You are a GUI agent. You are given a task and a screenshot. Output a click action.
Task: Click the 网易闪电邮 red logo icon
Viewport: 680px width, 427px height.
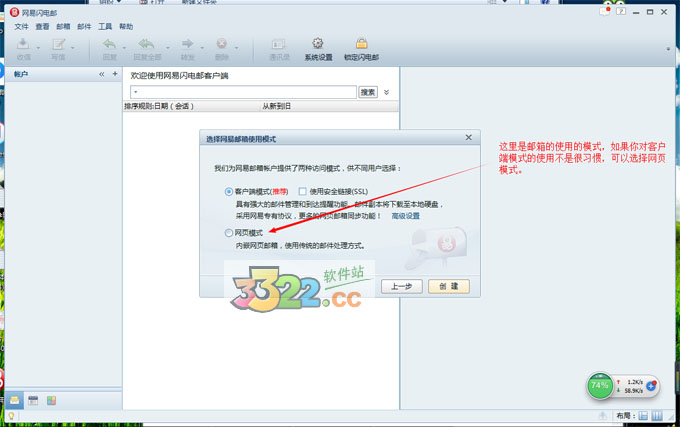point(14,12)
